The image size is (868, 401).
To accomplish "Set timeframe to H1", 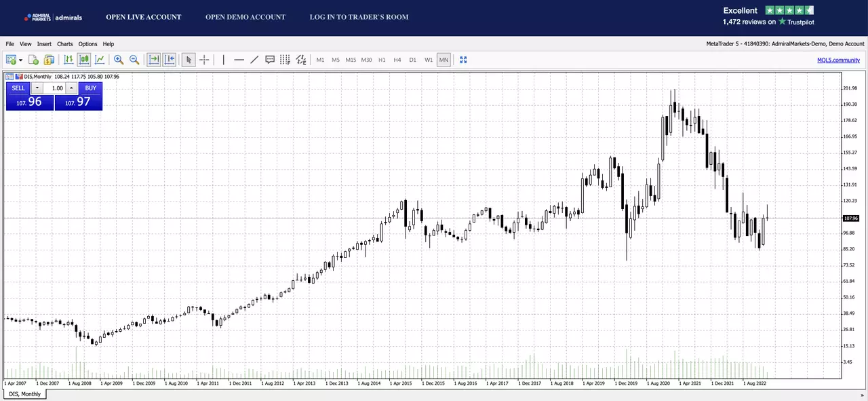I will 382,60.
